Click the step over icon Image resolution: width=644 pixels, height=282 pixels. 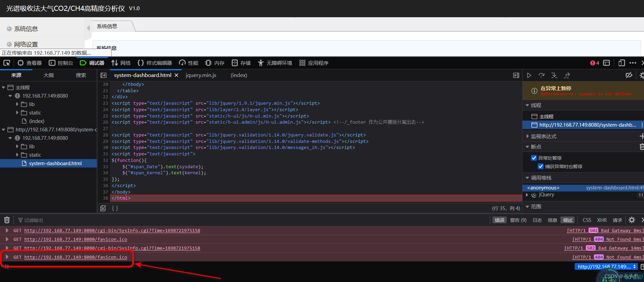[542, 75]
